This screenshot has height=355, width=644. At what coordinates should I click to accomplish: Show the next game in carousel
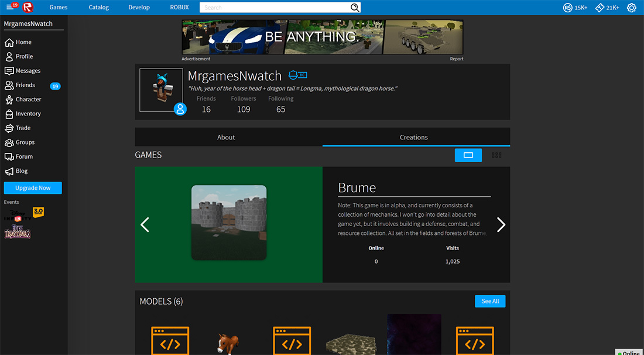pos(501,225)
